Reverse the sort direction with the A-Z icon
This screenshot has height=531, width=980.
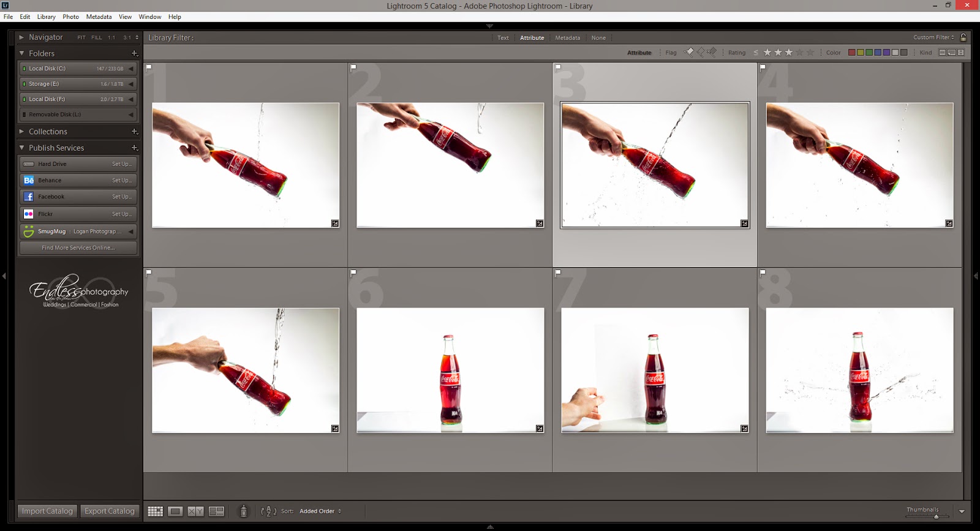click(x=268, y=511)
